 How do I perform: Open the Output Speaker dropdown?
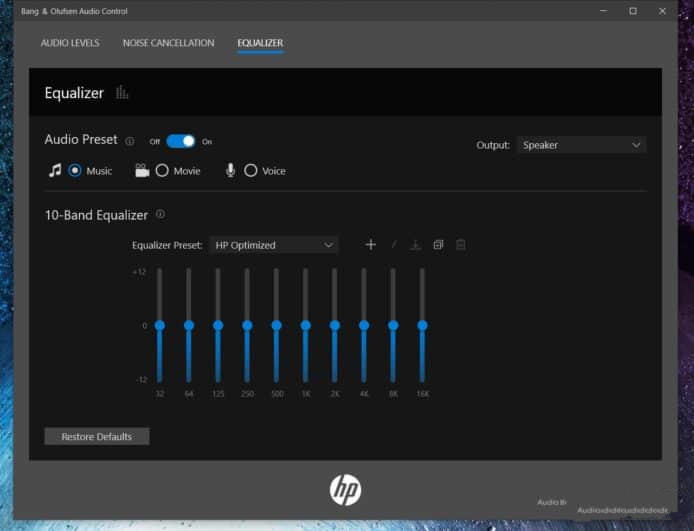pos(581,145)
